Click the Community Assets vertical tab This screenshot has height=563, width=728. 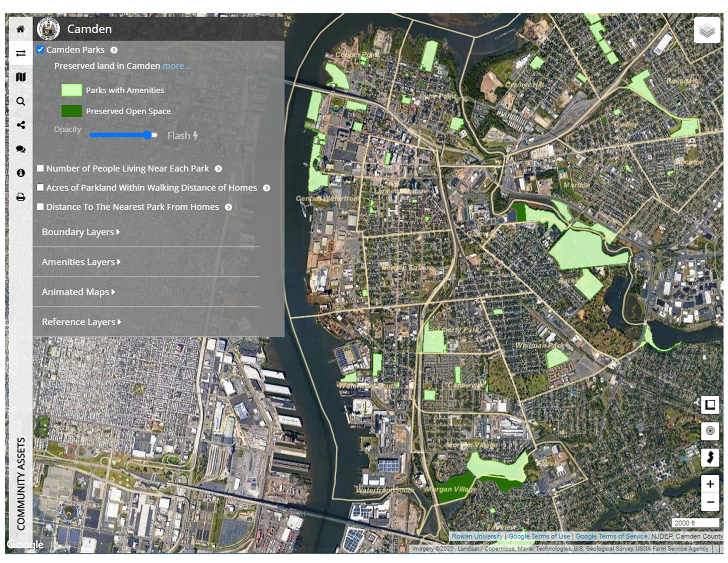[21, 484]
